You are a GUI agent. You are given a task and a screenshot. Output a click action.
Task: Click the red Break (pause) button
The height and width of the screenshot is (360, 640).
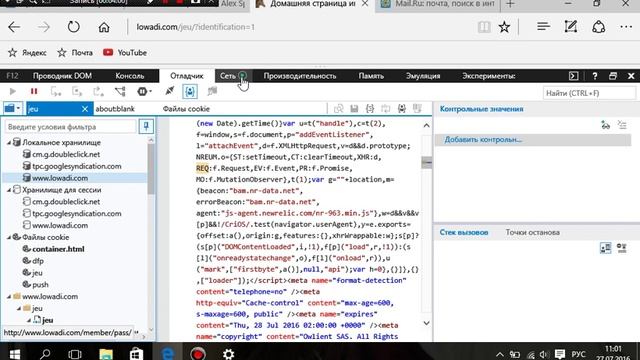tap(34, 91)
